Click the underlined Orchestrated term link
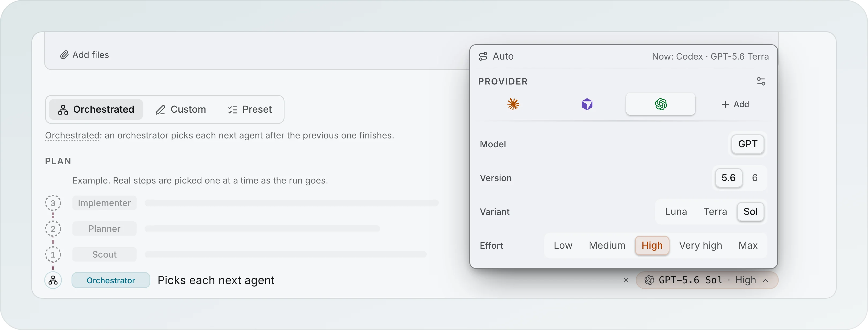Screen dimensions: 868x330 (72, 135)
